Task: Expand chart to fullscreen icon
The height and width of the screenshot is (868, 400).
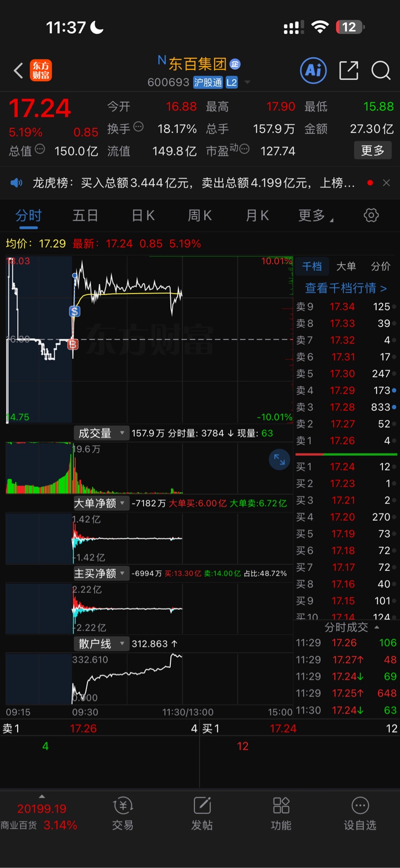Action: 279,459
